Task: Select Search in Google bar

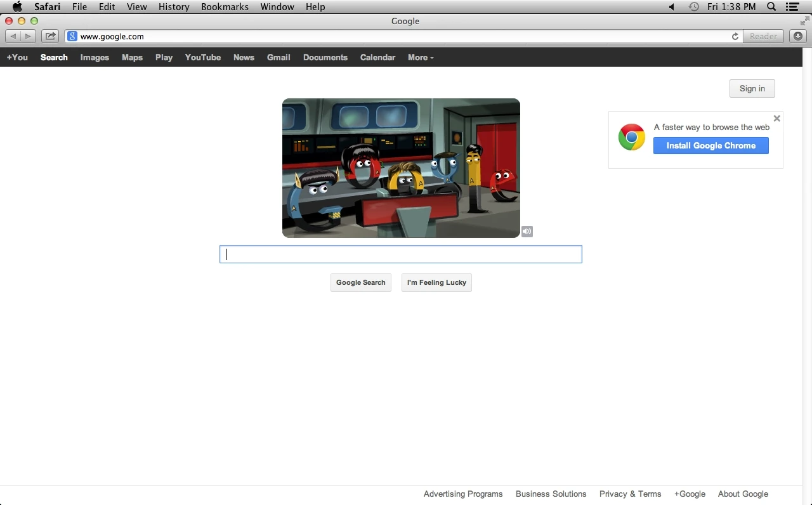Action: tap(54, 57)
